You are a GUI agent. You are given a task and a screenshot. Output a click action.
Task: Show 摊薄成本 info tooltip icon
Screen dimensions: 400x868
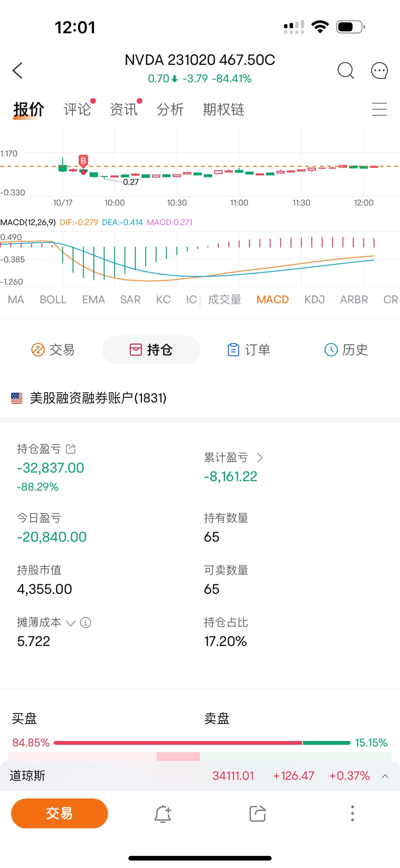[86, 622]
